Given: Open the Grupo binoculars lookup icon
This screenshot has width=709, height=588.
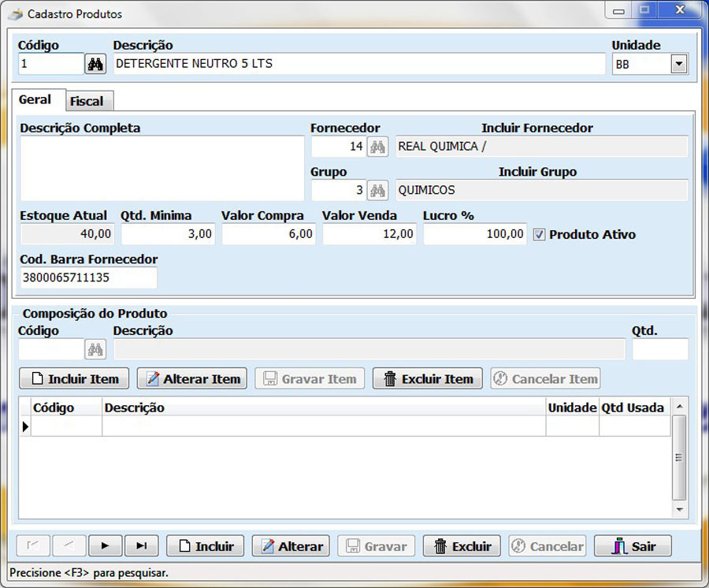Looking at the screenshot, I should 377,191.
